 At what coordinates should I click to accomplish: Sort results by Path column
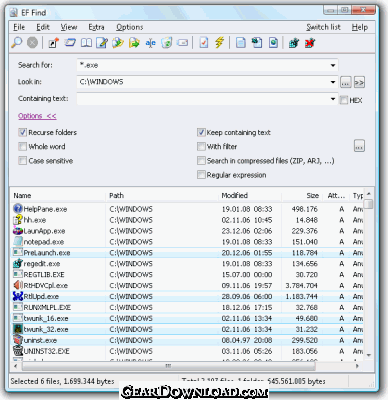tap(162, 196)
